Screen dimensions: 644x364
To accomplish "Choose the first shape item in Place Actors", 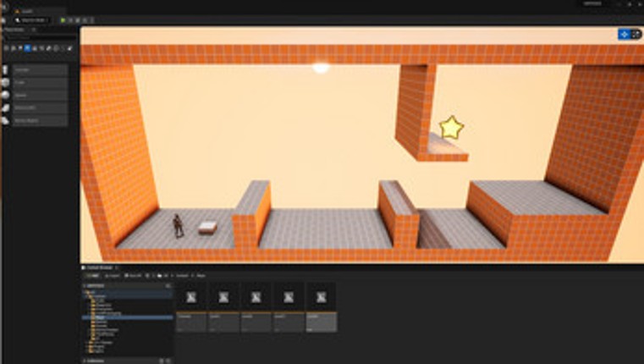I will 35,70.
